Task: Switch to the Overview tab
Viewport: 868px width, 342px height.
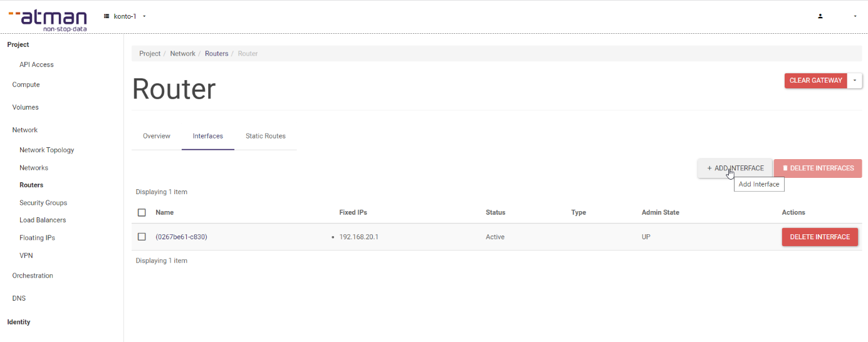Action: pyautogui.click(x=157, y=136)
